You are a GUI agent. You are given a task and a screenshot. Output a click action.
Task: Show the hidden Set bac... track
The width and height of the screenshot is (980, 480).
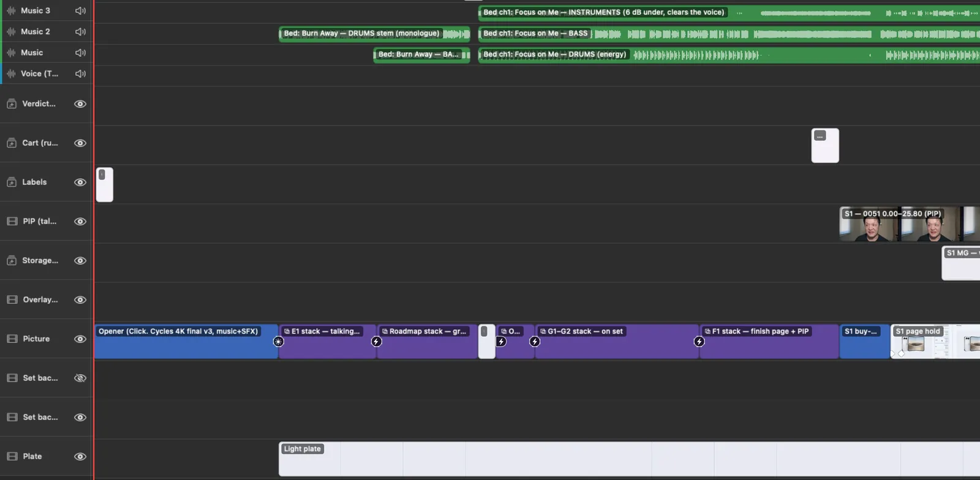[x=80, y=378]
